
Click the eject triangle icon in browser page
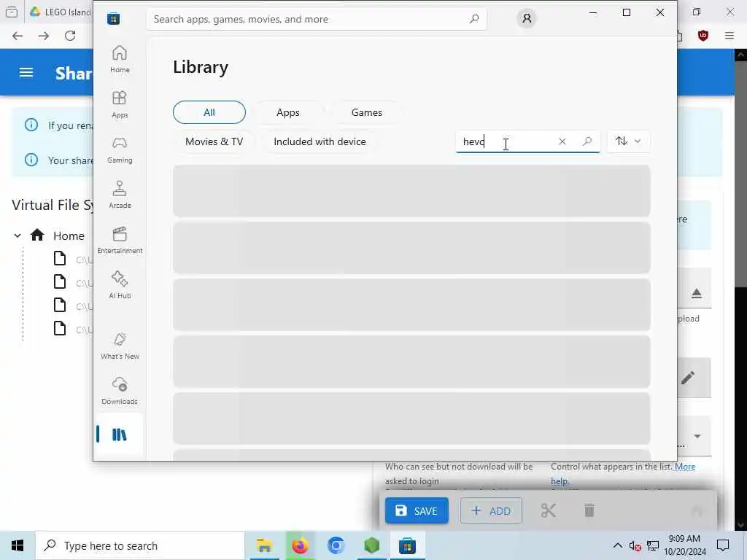pos(697,293)
